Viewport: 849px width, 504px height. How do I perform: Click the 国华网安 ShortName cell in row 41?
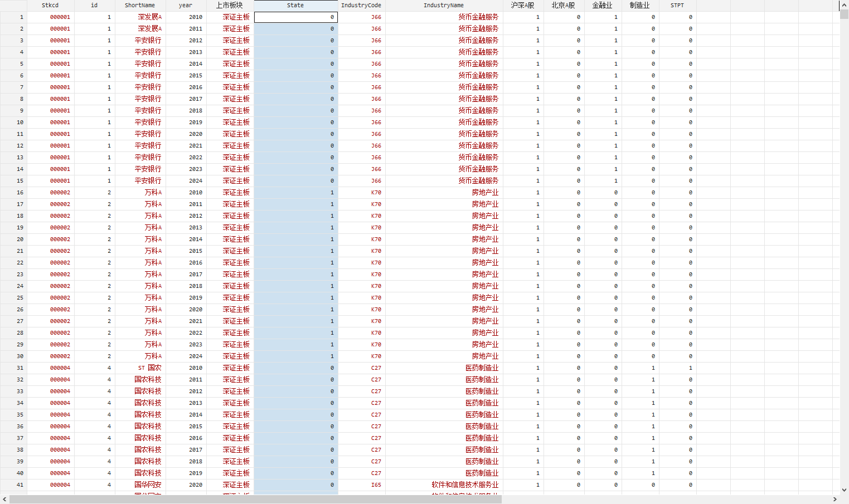pos(148,485)
